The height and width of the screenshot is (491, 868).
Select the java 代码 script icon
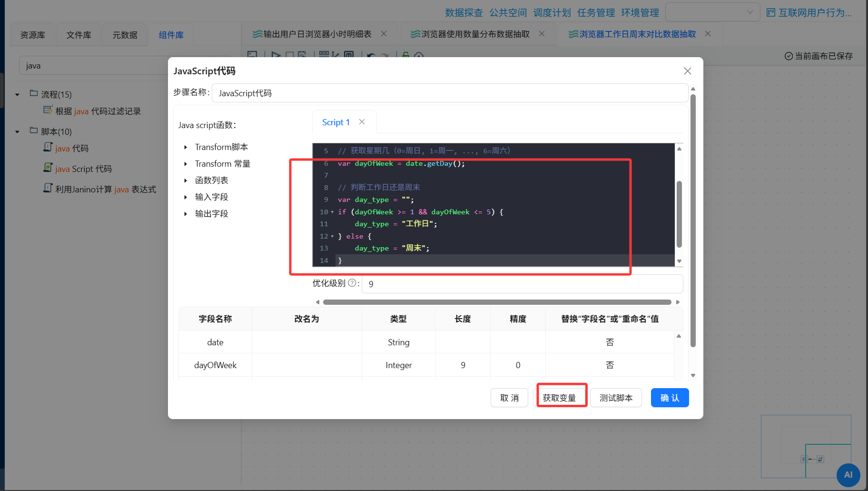click(x=48, y=148)
